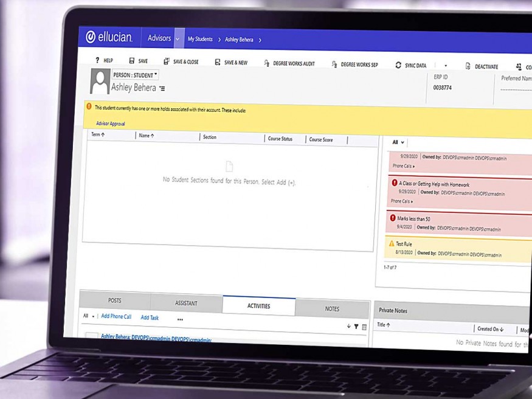Run Degree Works Audit
This screenshot has height=399, width=532.
click(x=289, y=64)
